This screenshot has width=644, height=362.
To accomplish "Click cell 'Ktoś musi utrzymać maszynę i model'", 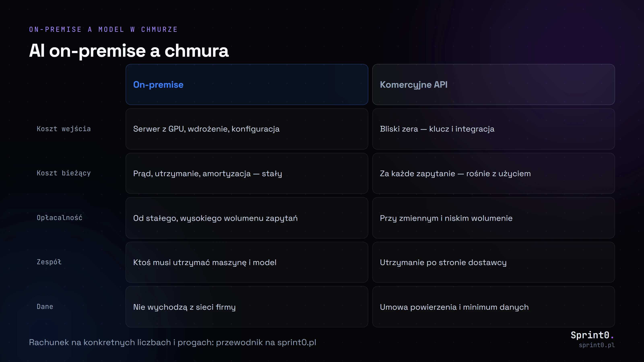I will [247, 262].
